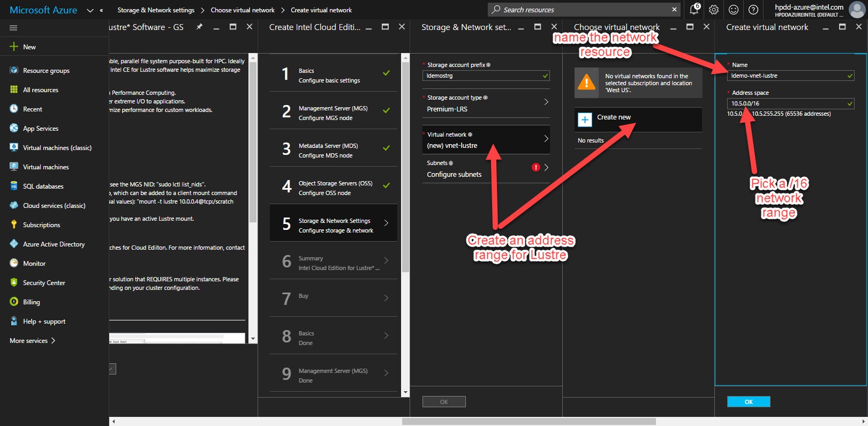Screen dimensions: 868x426
Task: Clear the search resources box
Action: click(674, 9)
